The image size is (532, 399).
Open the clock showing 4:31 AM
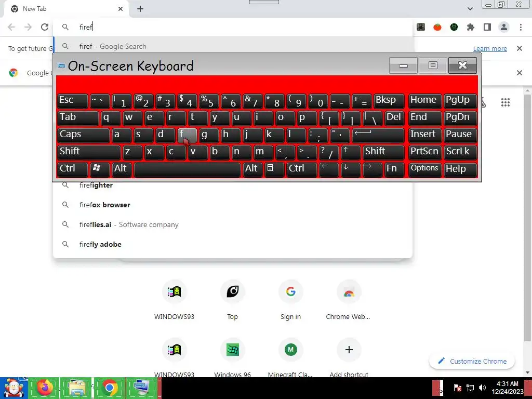click(x=507, y=388)
